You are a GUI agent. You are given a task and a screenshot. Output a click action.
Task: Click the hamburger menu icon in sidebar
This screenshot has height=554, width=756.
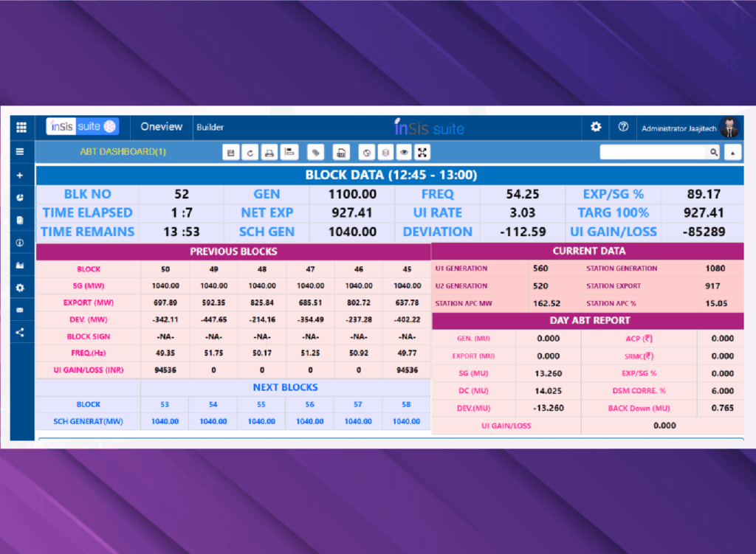coord(20,151)
